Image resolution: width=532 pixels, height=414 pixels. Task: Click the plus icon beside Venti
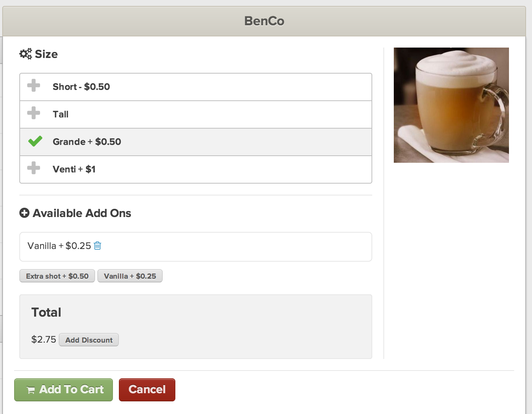coord(33,168)
